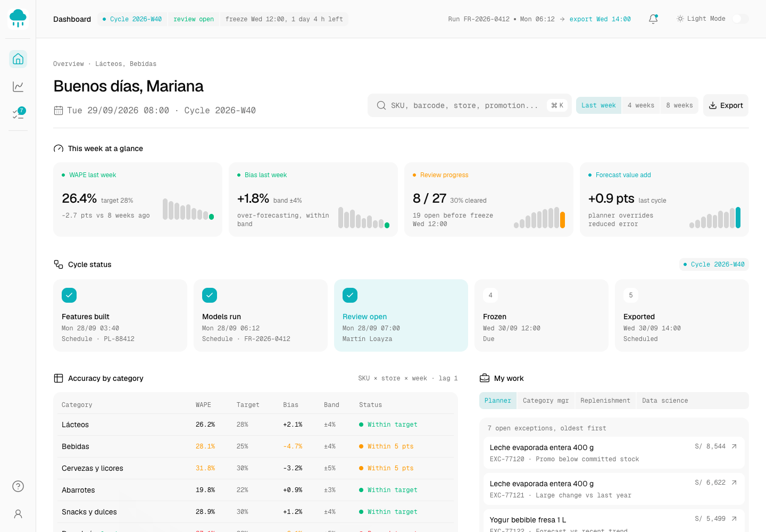Click the export Wed 14:00 link
766x532 pixels.
600,19
